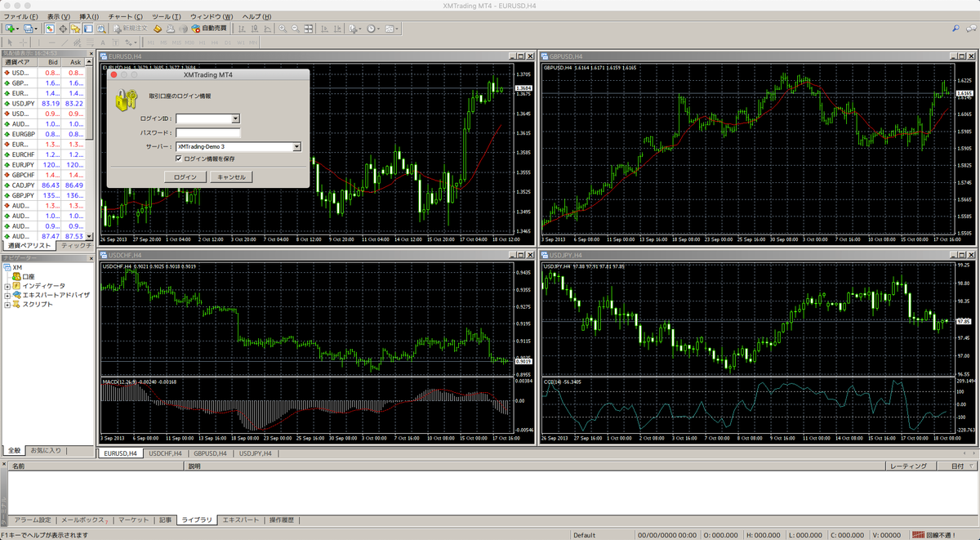Open the Profiles toolbar icon
This screenshot has width=980, height=540.
(x=29, y=29)
